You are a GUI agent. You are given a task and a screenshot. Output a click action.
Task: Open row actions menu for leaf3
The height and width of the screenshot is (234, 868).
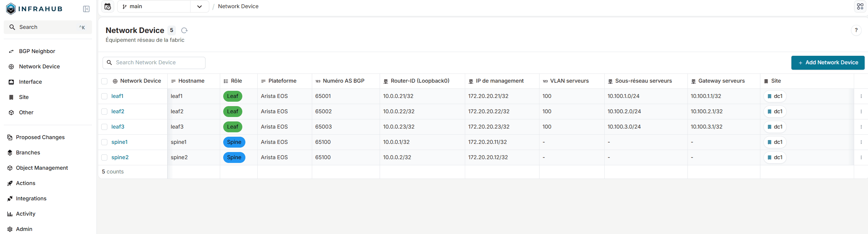(x=861, y=127)
